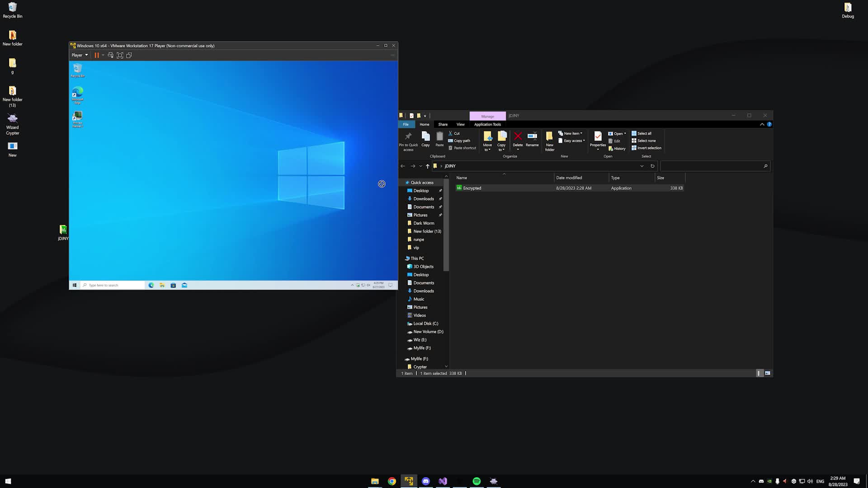Select all items using the ribbon
The width and height of the screenshot is (868, 488).
643,133
